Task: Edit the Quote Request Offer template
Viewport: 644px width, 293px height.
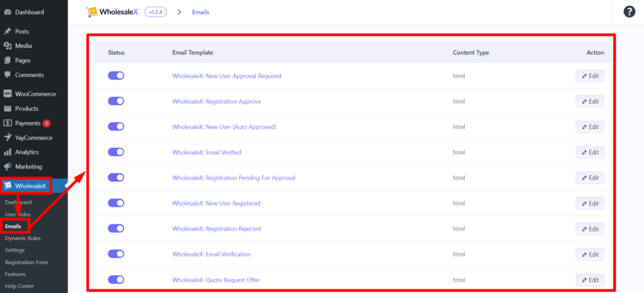Action: (x=590, y=280)
